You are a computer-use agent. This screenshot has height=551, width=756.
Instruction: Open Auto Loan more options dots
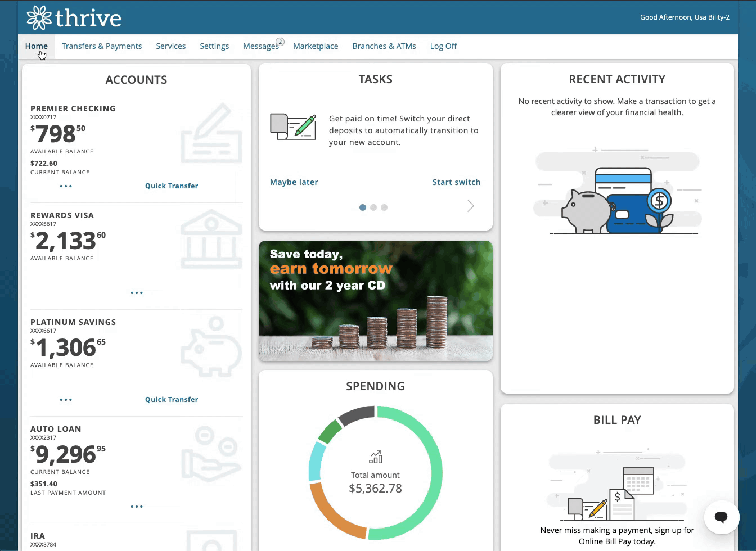point(137,507)
